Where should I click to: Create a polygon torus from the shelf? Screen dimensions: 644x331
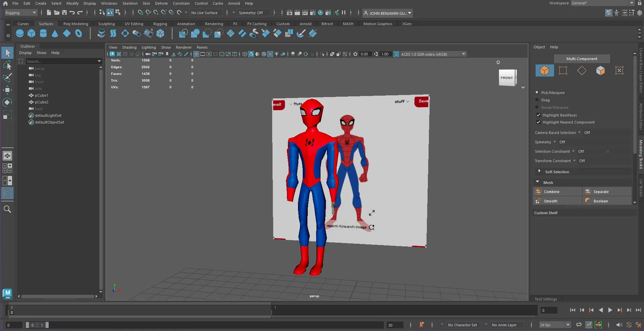(x=79, y=33)
